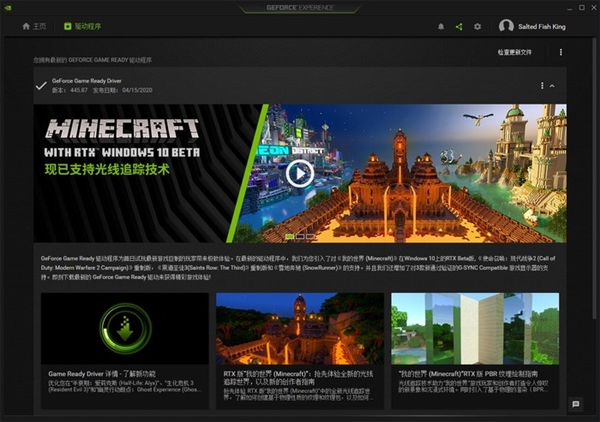Click the Minecraft with RTX banner title

[x=122, y=138]
